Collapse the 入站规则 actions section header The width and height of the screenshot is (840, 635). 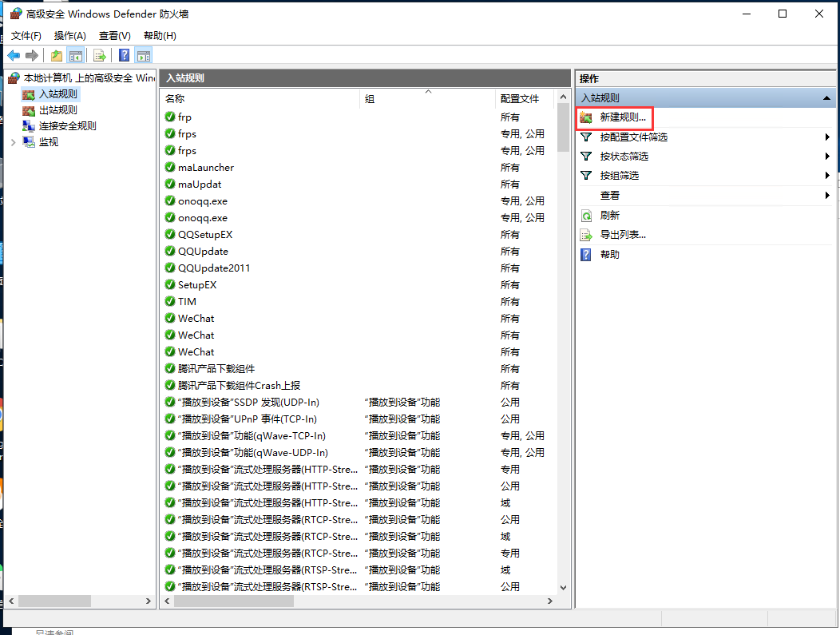pyautogui.click(x=826, y=98)
